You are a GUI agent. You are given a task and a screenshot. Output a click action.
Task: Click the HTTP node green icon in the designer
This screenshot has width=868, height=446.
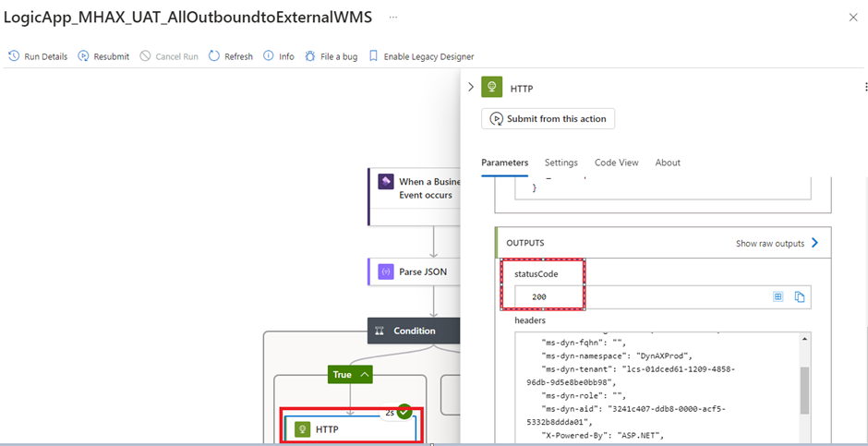coord(302,429)
